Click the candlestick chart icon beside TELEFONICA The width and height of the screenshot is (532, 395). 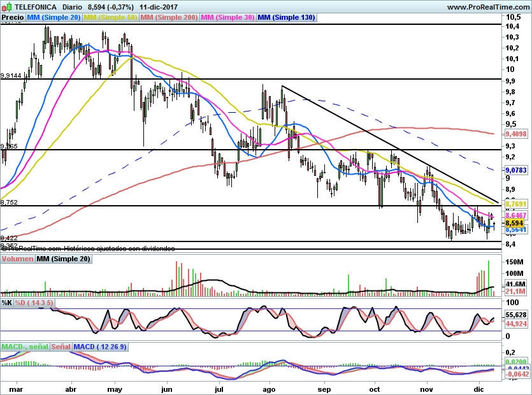point(7,7)
